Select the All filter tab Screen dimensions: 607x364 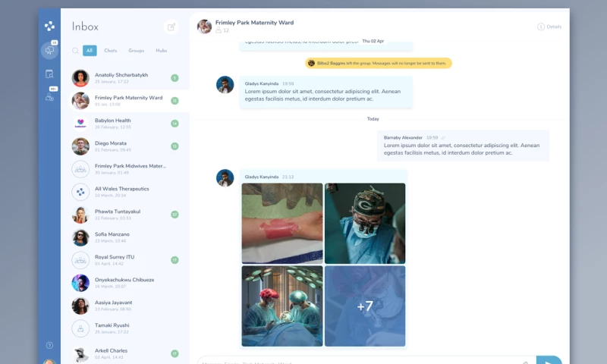90,51
